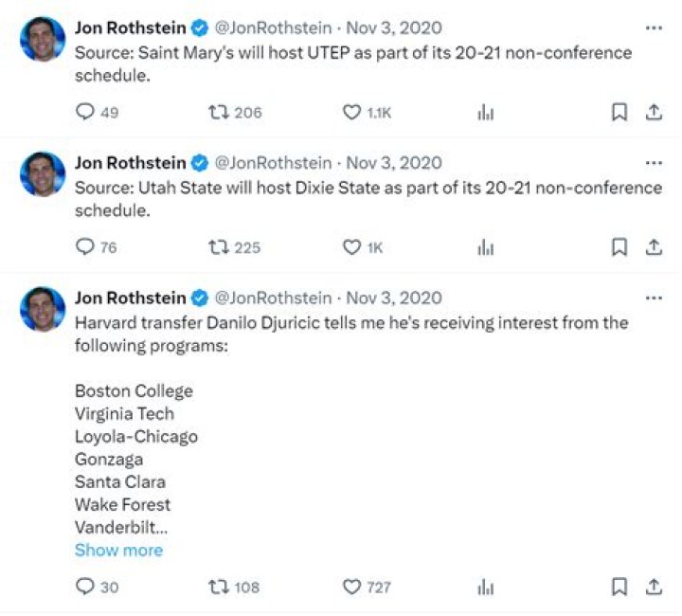Open more options for Danilo Djuricic tweet
The height and width of the screenshot is (616, 682).
(654, 299)
